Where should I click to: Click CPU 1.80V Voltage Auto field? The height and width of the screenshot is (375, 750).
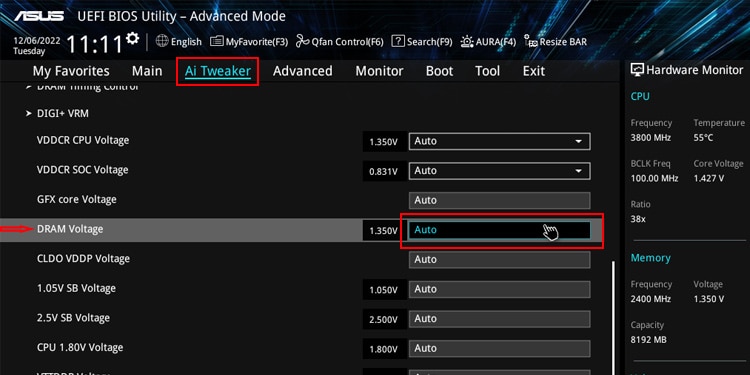point(499,349)
